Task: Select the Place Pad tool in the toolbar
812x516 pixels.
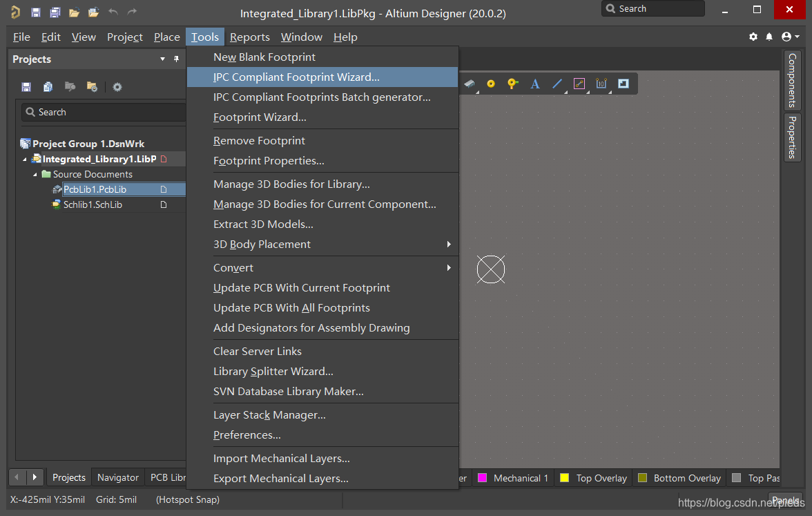Action: [491, 84]
